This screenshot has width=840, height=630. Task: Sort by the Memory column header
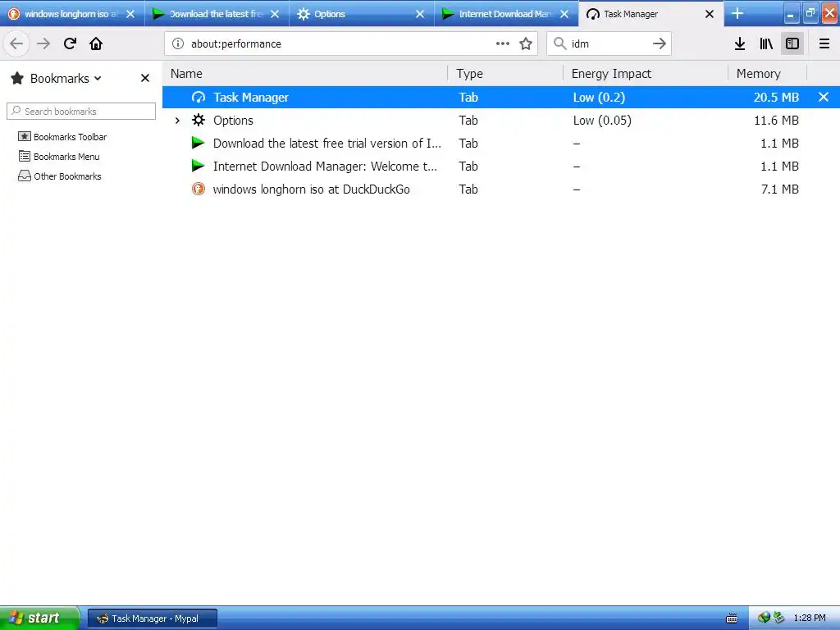pyautogui.click(x=767, y=73)
